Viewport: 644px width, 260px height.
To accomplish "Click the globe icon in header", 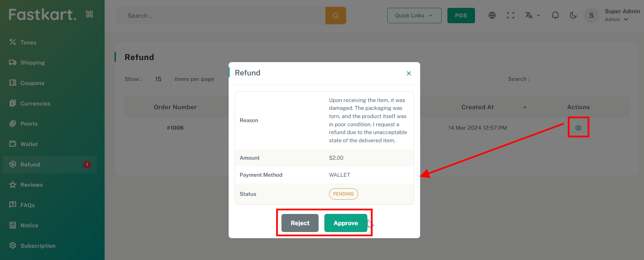I will [x=492, y=15].
